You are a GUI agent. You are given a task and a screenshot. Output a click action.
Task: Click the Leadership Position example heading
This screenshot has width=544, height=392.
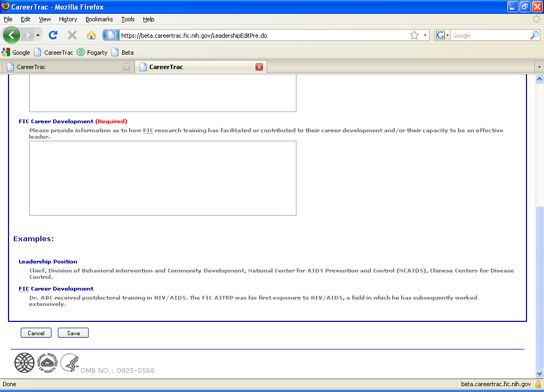click(x=48, y=261)
